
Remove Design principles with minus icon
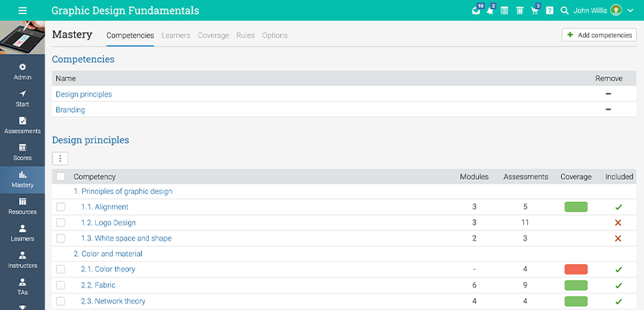[609, 94]
